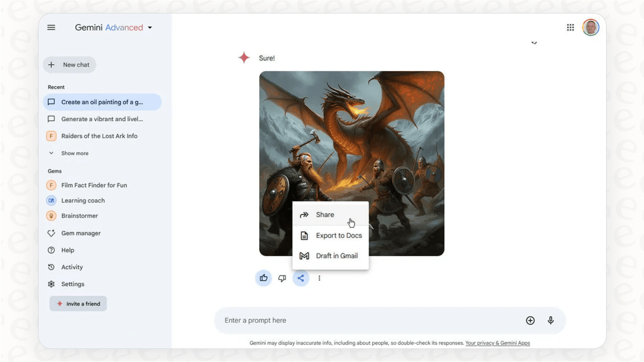Click the hamburger main menu icon

[51, 28]
